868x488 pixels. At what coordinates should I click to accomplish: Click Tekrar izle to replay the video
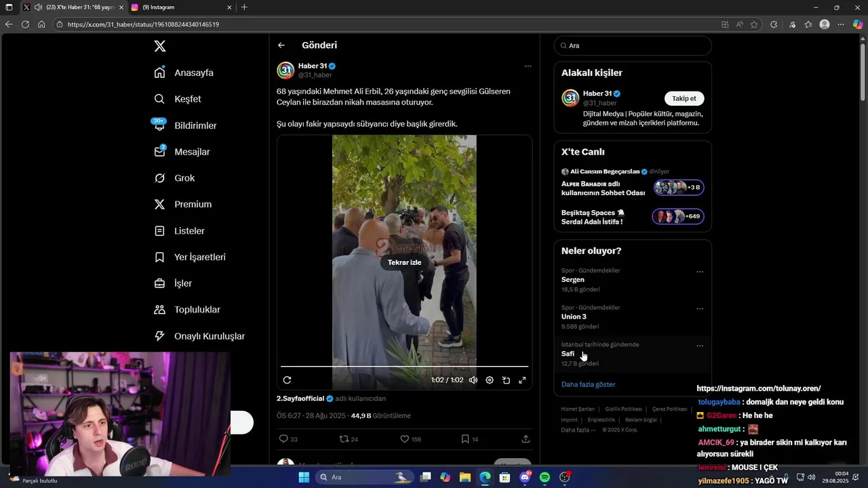coord(404,262)
